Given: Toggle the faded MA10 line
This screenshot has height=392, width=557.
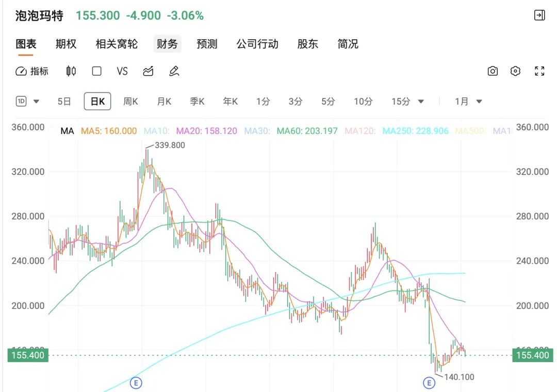Looking at the screenshot, I should (x=157, y=131).
